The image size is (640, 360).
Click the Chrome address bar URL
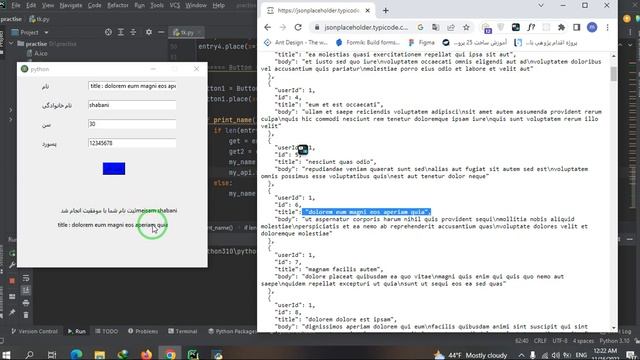(x=366, y=27)
